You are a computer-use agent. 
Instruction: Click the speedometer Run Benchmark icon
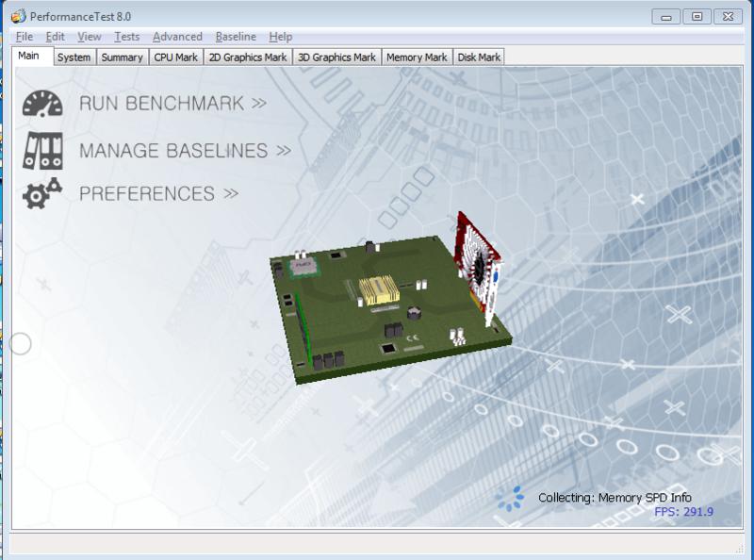coord(42,104)
